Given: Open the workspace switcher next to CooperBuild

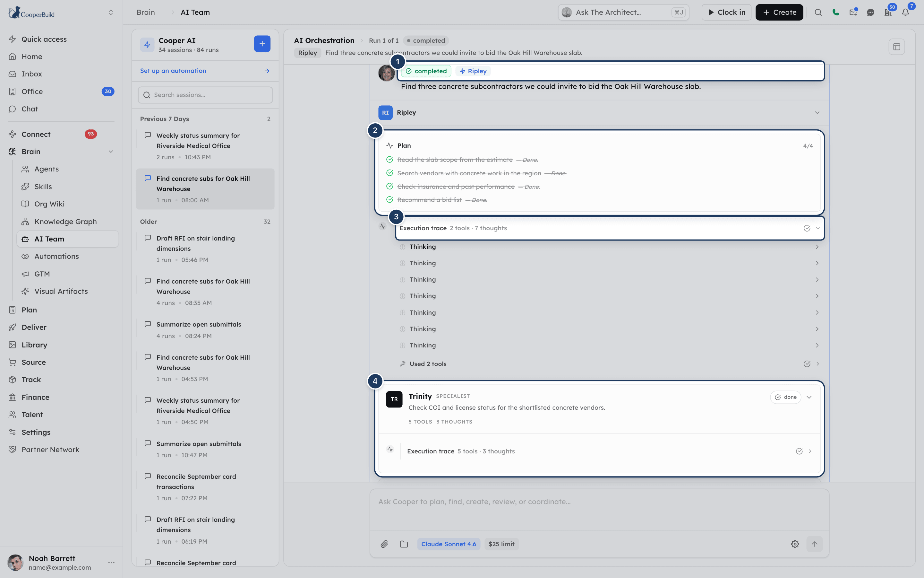Looking at the screenshot, I should tap(111, 12).
